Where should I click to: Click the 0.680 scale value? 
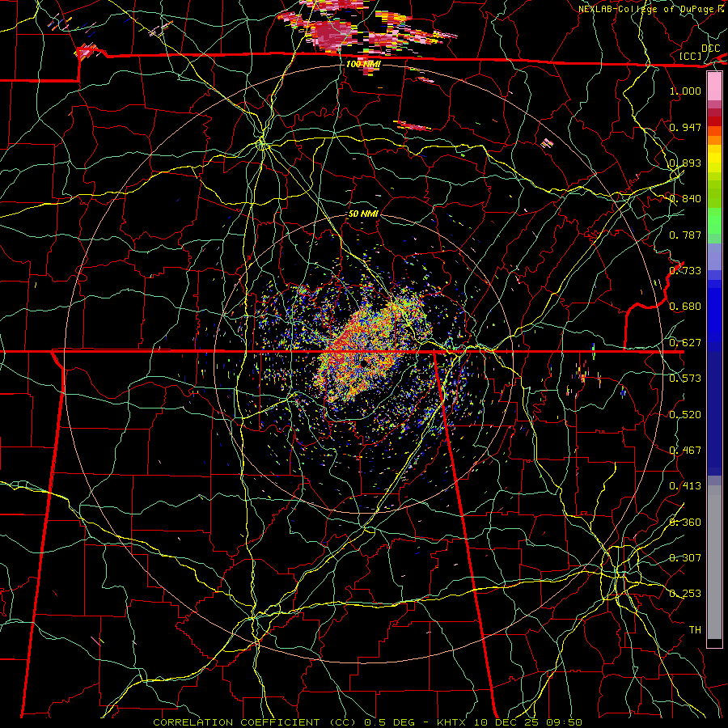coord(685,307)
